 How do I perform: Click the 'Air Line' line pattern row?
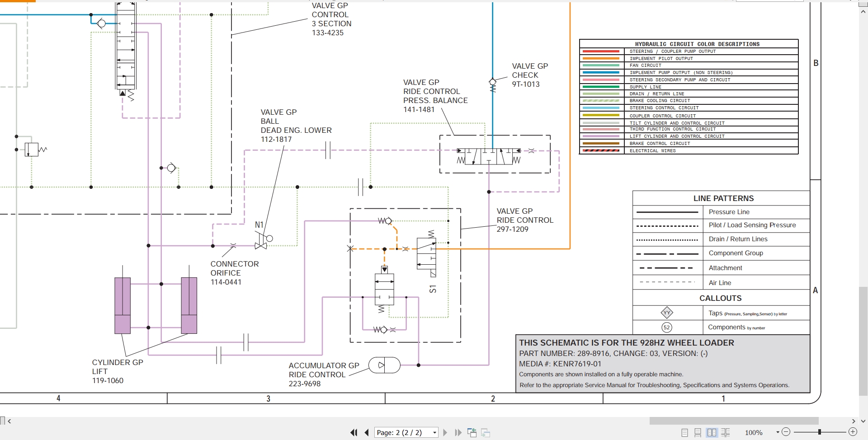[721, 282]
